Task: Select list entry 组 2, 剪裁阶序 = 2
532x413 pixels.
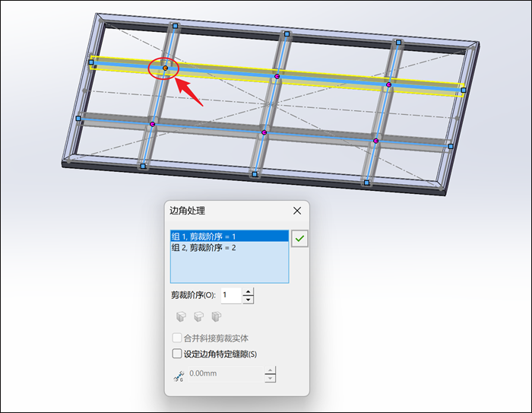Action: 230,248
